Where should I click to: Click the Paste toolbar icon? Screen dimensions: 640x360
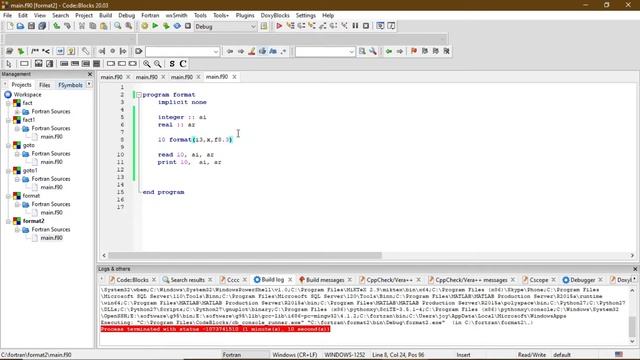pyautogui.click(x=103, y=26)
